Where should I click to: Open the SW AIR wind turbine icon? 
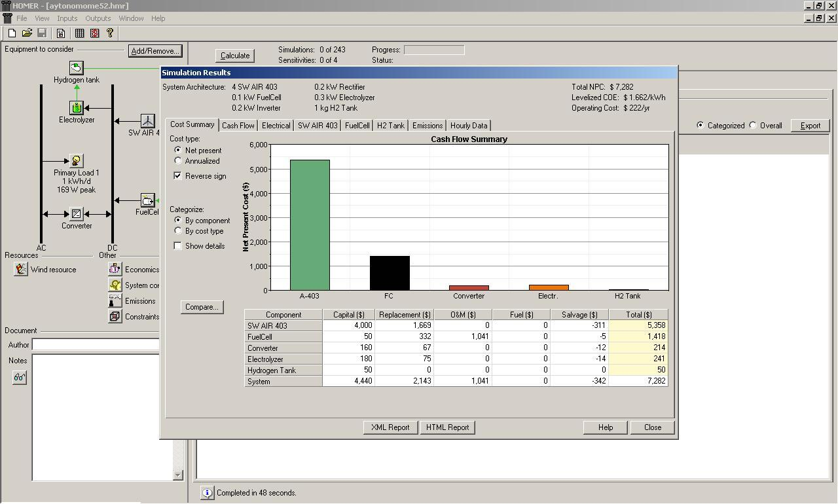(148, 120)
